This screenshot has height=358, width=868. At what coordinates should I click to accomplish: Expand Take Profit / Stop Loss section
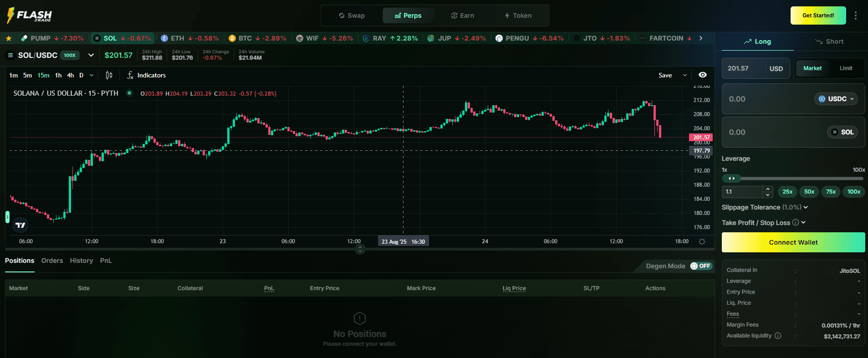[x=803, y=222]
